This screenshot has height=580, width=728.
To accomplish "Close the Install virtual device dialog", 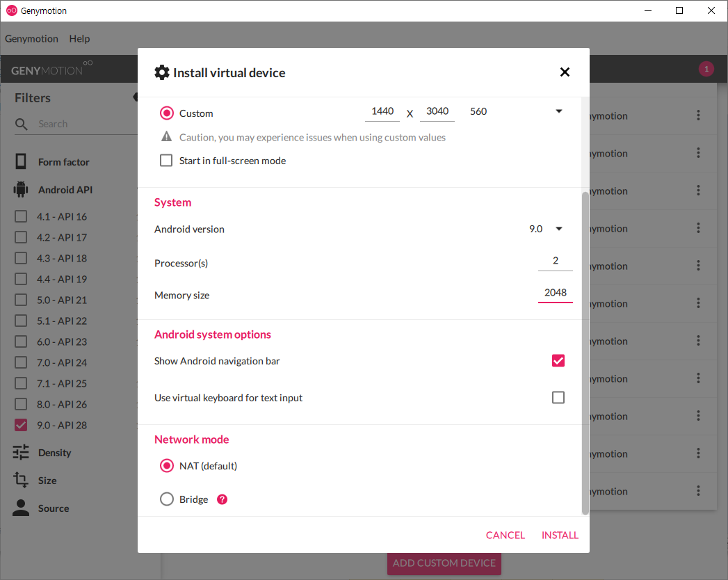I will (565, 72).
